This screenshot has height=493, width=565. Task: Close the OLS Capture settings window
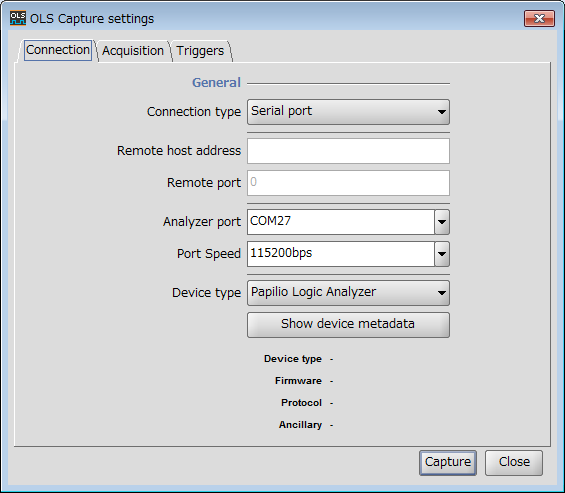coord(539,18)
